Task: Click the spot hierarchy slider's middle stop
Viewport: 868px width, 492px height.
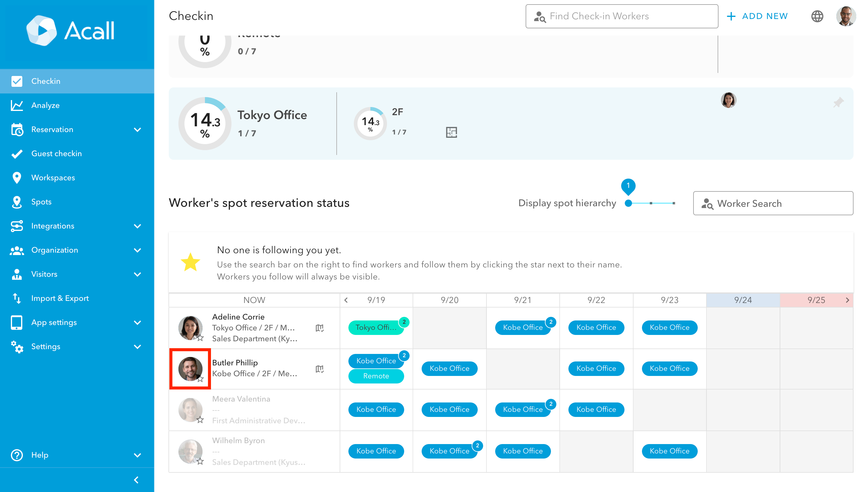Action: pyautogui.click(x=651, y=203)
